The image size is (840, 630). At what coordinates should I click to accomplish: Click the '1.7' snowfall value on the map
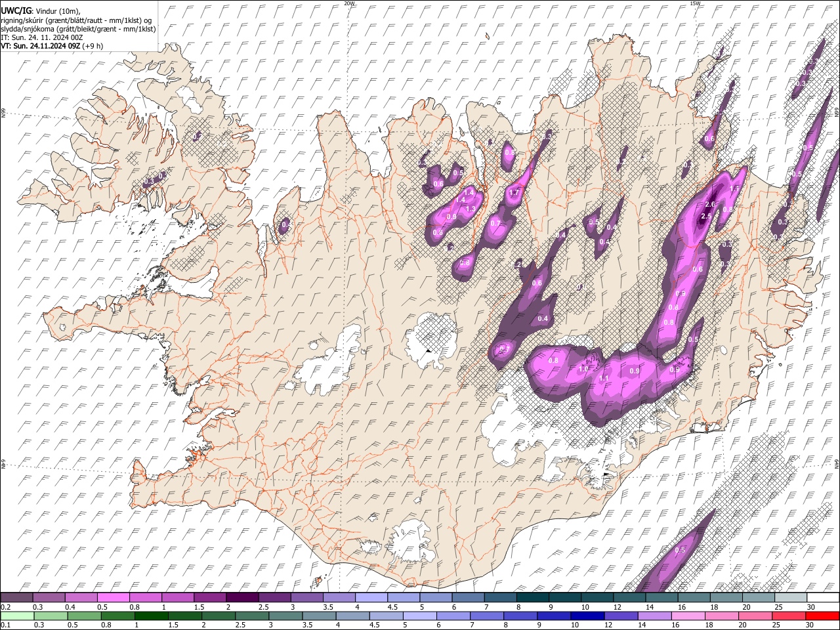[514, 193]
